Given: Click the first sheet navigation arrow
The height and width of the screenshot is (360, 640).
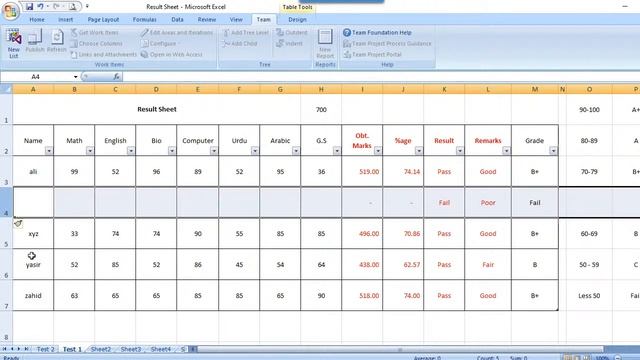Looking at the screenshot, I should [x=5, y=349].
